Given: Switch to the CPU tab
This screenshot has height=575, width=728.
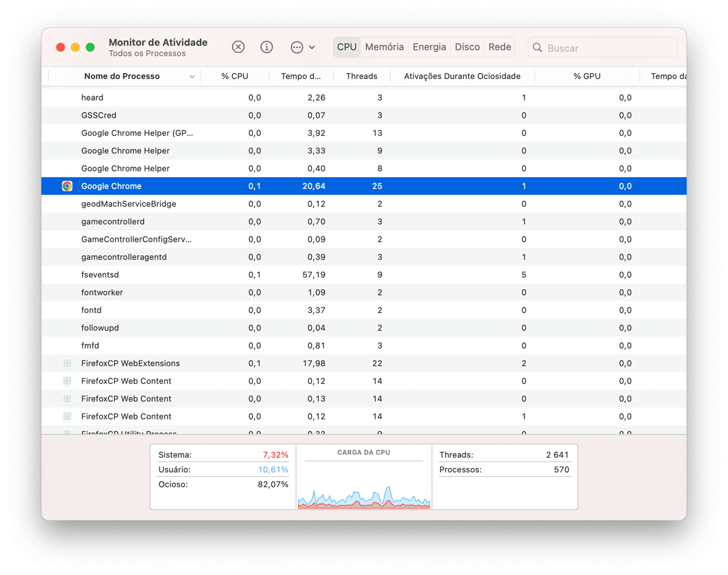Looking at the screenshot, I should [x=347, y=47].
